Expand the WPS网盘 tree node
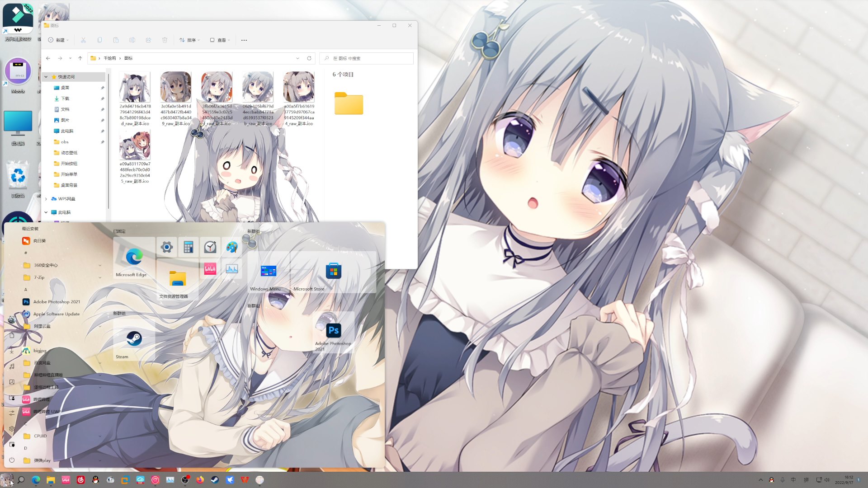 tap(46, 199)
